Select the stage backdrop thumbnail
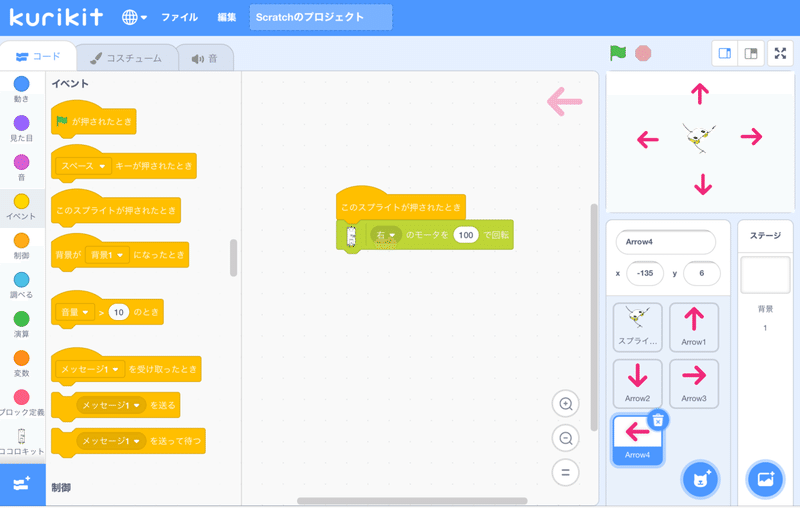This screenshot has height=508, width=800. click(765, 275)
